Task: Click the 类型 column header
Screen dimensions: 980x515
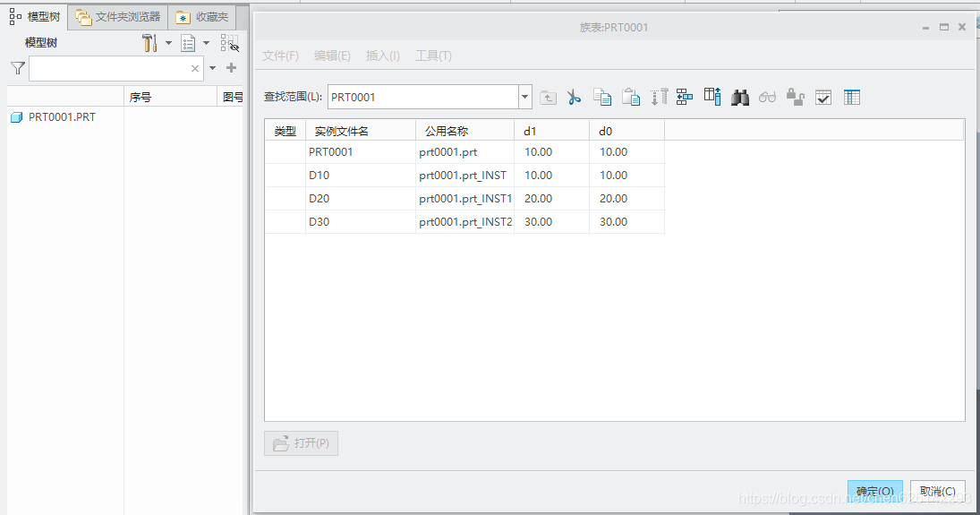Action: pos(285,132)
